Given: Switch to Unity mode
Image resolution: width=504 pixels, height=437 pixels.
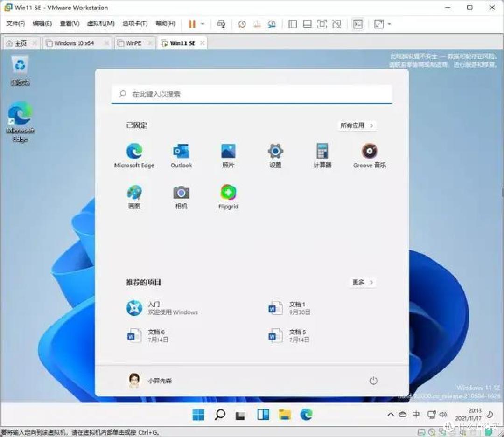Looking at the screenshot, I should pos(337,24).
